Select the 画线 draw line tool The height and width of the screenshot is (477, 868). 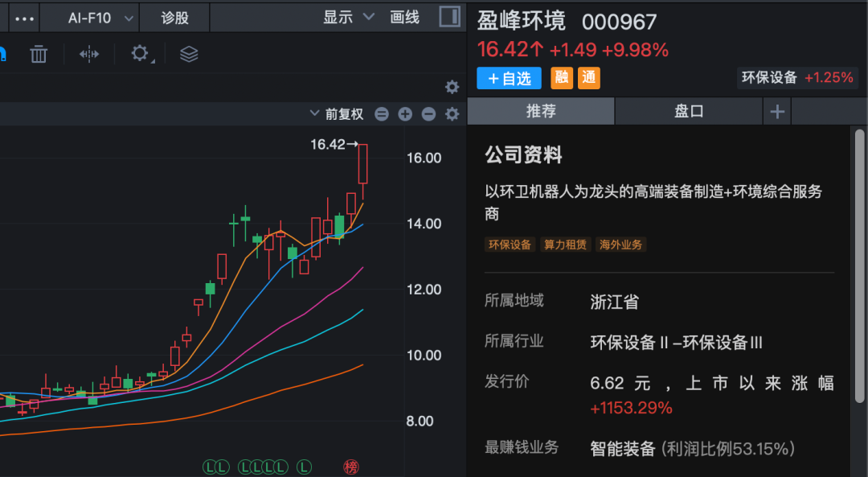click(x=404, y=17)
